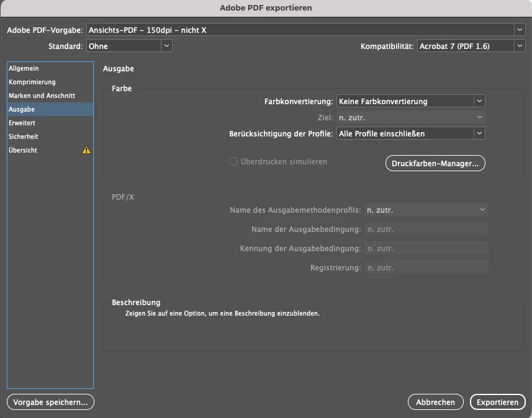Viewport: 532px width, 418px height.
Task: Go to the Erweitert section
Action: pyautogui.click(x=50, y=123)
